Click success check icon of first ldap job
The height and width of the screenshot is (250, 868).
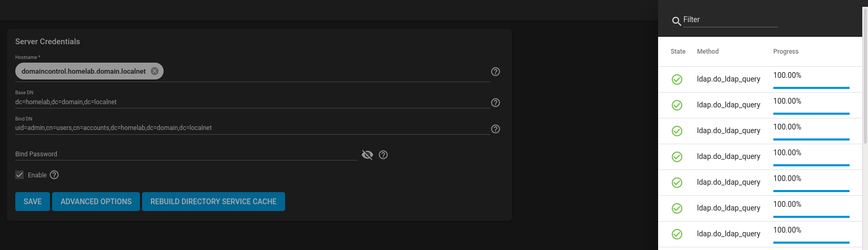click(x=677, y=79)
